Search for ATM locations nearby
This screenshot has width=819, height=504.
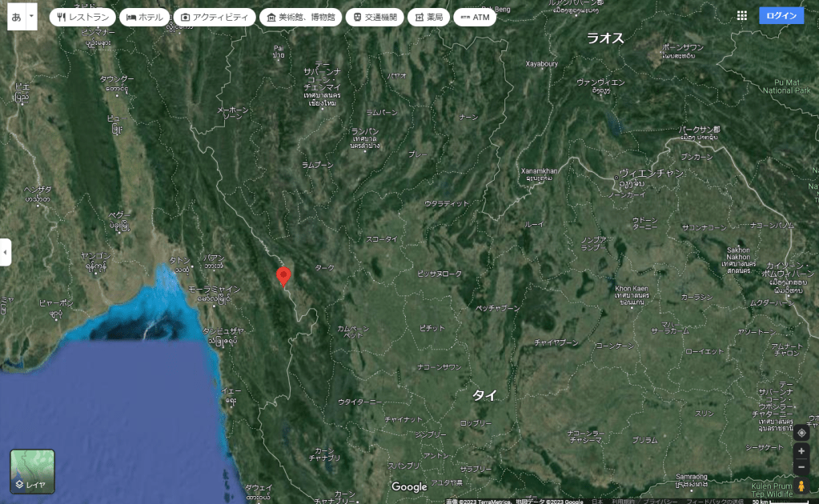coord(474,17)
